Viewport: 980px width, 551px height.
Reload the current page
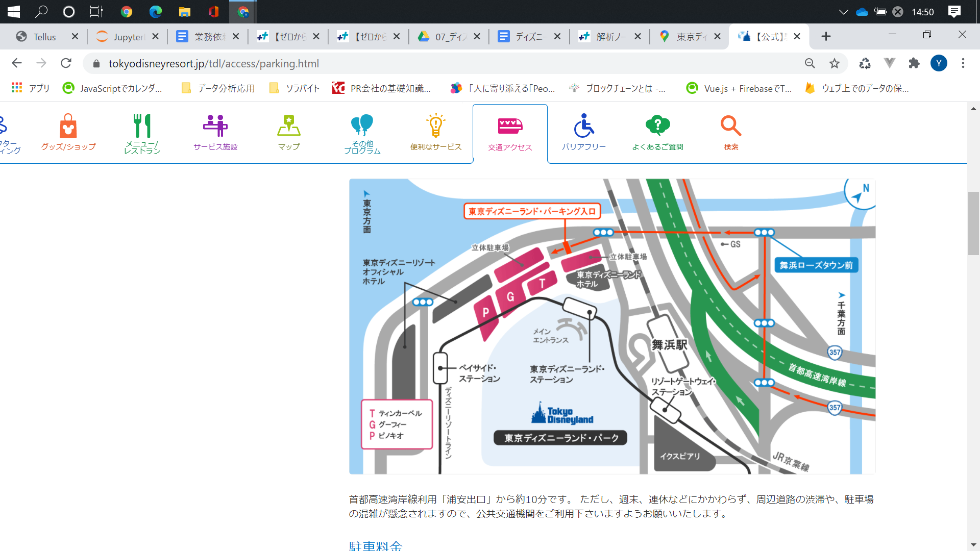(66, 63)
